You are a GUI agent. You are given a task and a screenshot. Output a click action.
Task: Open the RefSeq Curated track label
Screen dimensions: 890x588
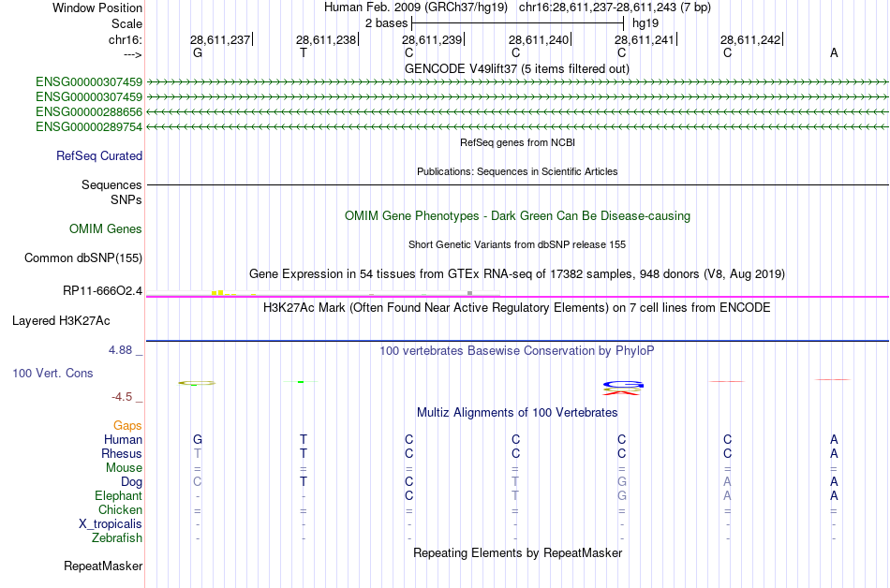point(99,156)
